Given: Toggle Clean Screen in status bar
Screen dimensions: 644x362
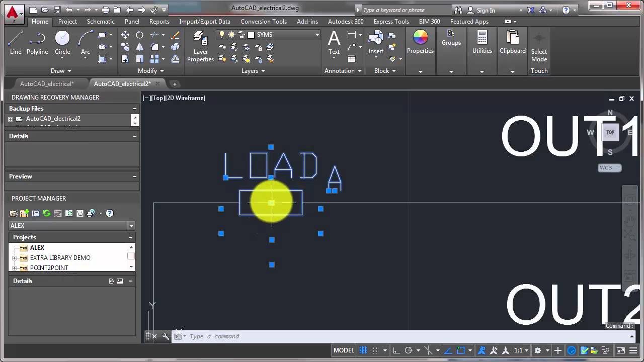Looking at the screenshot, I should 621,350.
